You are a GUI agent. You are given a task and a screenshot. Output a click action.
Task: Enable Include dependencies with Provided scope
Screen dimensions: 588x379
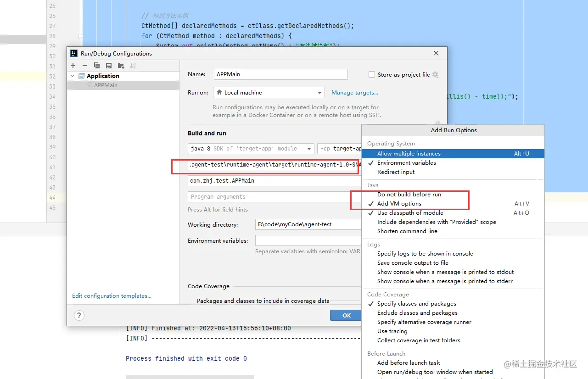[x=453, y=222]
